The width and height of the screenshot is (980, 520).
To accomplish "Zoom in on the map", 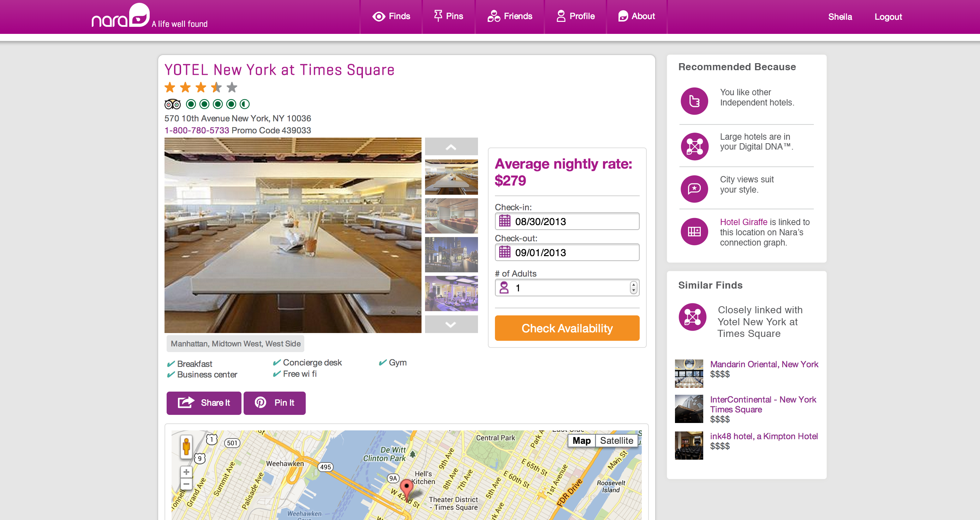I will click(x=186, y=472).
